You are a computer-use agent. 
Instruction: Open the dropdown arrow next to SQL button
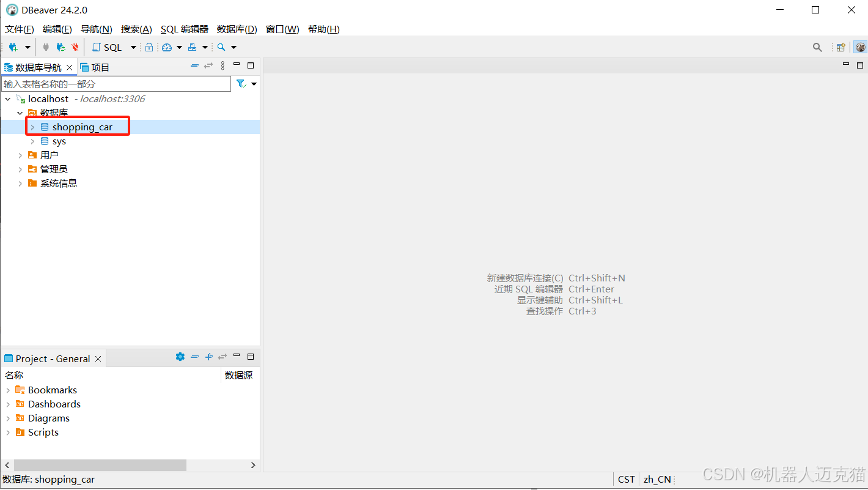click(133, 48)
